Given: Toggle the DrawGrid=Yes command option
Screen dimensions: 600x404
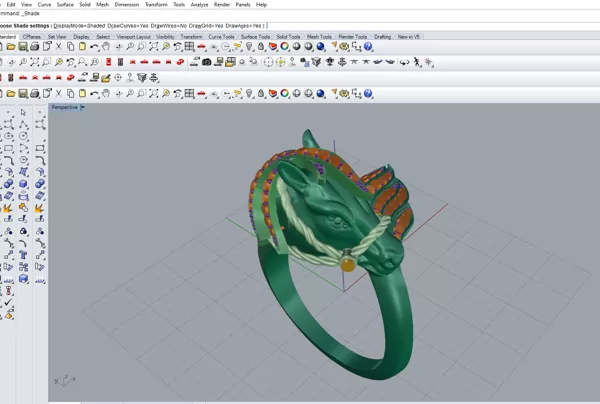Looking at the screenshot, I should click(206, 26).
